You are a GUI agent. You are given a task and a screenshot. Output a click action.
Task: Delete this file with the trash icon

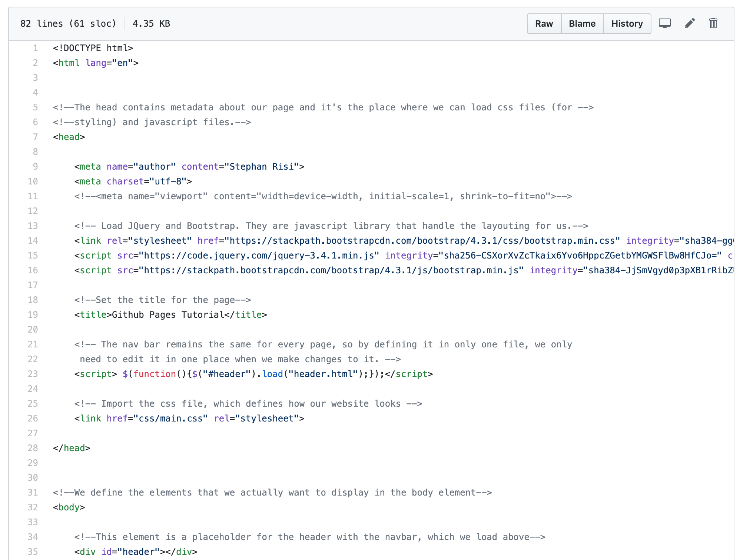[713, 24]
